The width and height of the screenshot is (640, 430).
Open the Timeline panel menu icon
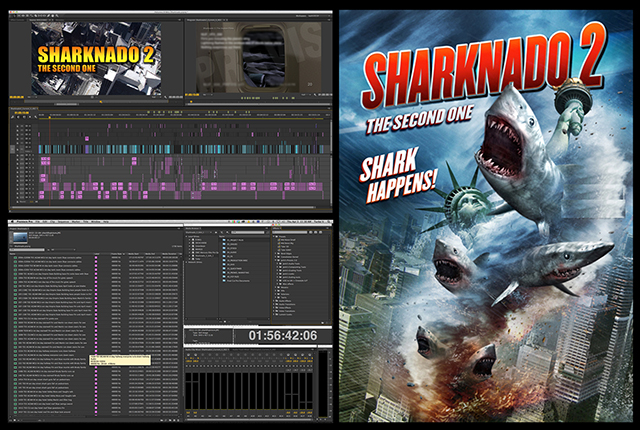pyautogui.click(x=329, y=108)
